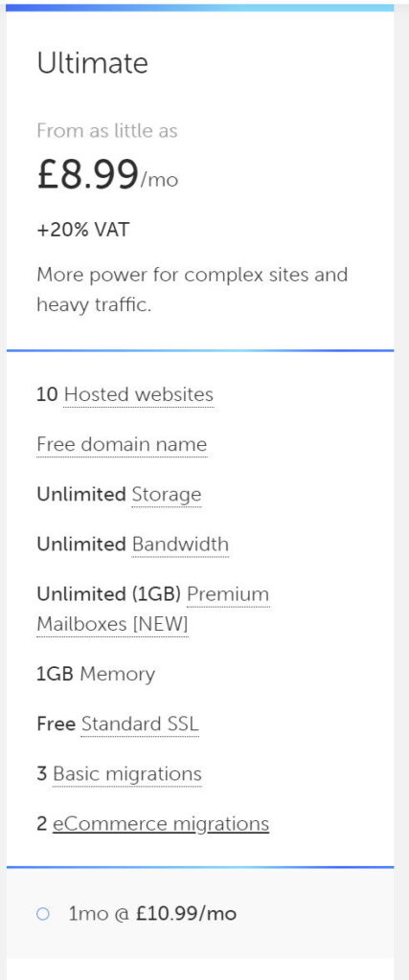Open the Free domain name info link

pyautogui.click(x=122, y=444)
